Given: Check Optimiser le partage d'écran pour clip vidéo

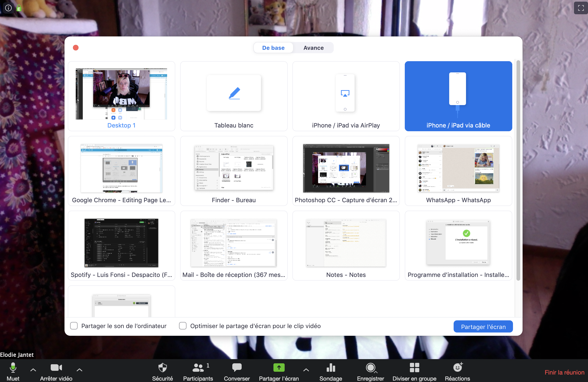Looking at the screenshot, I should tap(183, 326).
